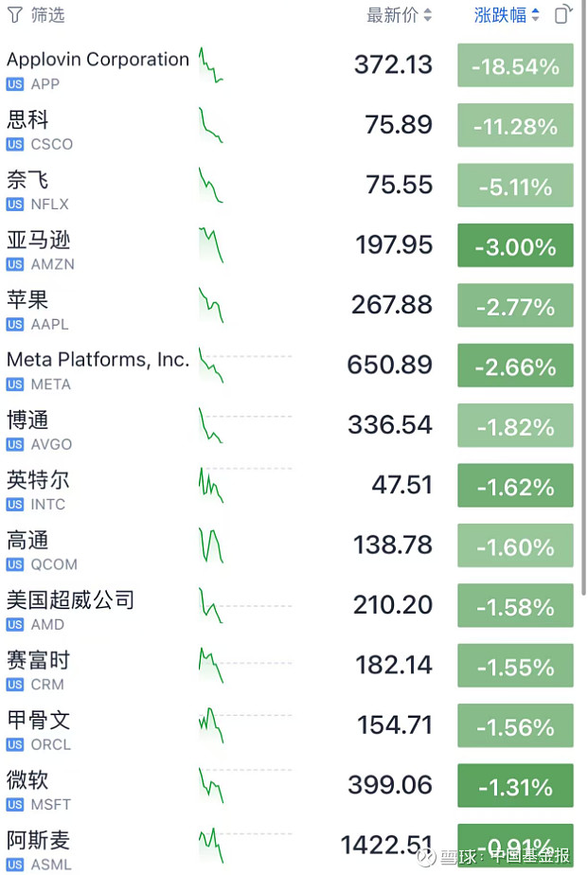Toggle the 苹果 -2.77% change badge

515,305
